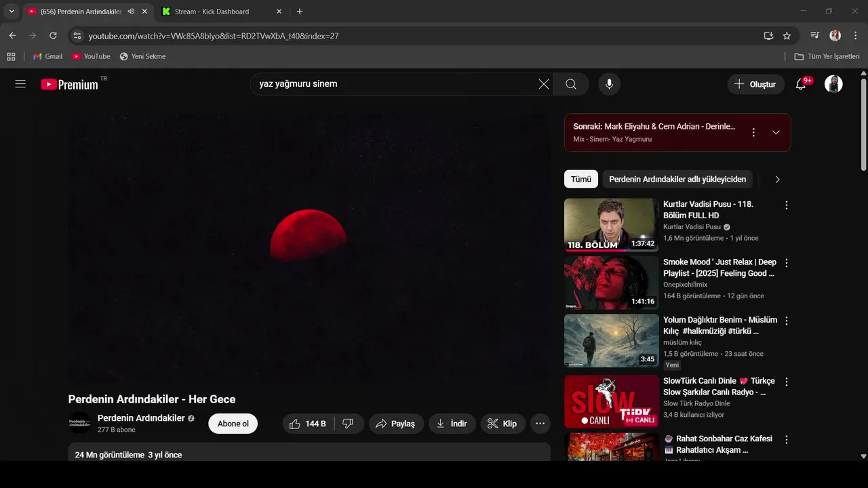868x488 pixels.
Task: Open the tab search dropdown arrow
Action: (12, 12)
